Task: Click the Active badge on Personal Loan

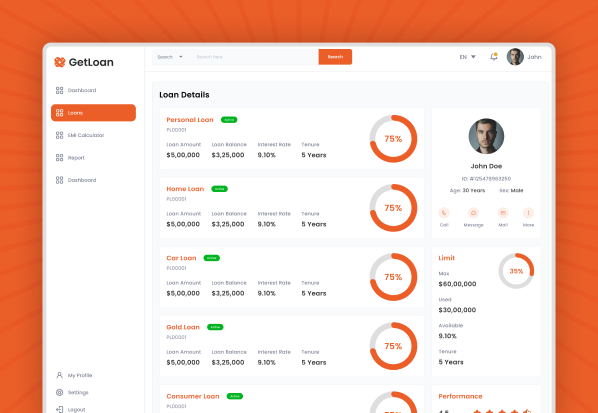Action: 229,120
